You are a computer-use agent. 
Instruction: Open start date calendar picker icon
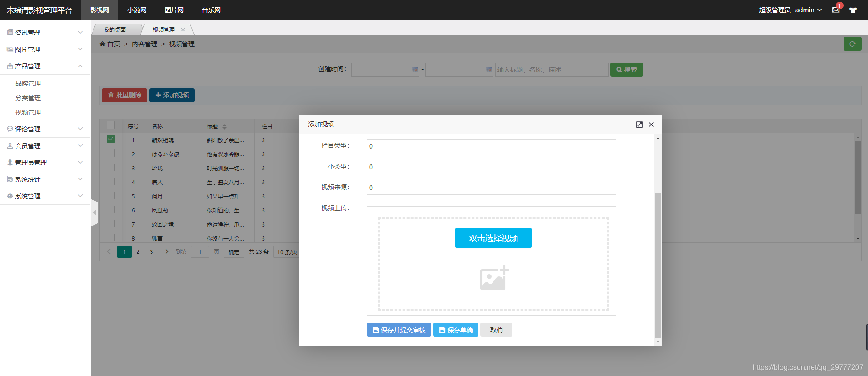tap(414, 70)
